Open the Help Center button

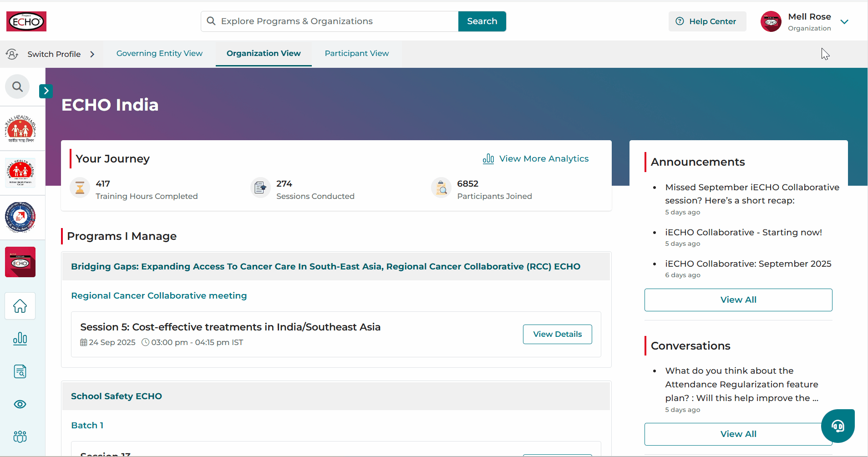[707, 21]
